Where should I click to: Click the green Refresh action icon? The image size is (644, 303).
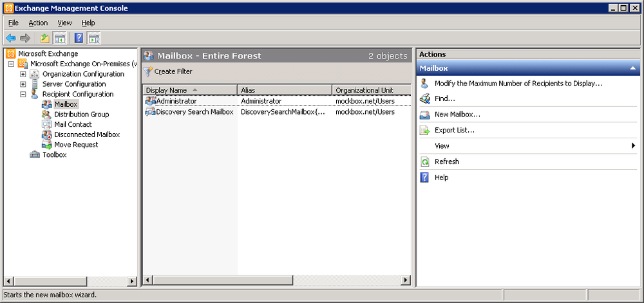[x=424, y=162]
